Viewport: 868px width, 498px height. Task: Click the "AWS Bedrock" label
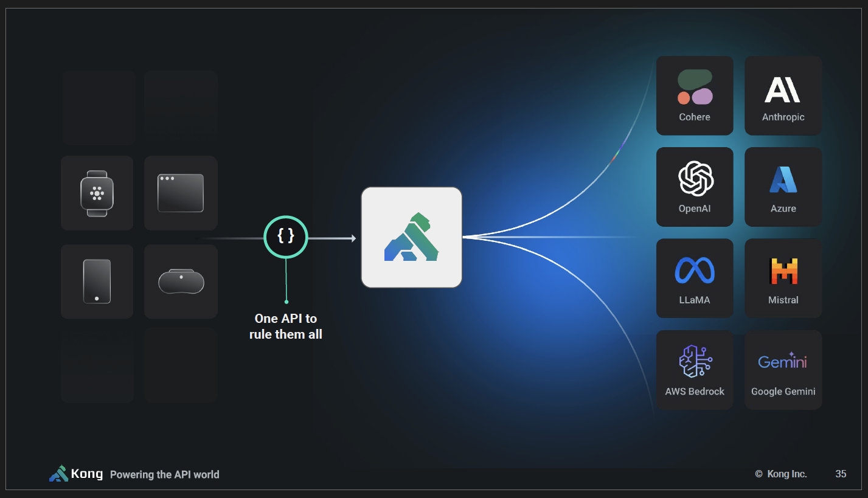[695, 392]
